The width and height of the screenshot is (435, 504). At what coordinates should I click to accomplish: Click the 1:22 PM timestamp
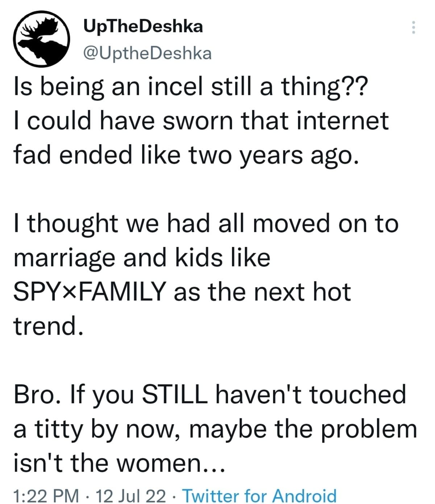46,495
